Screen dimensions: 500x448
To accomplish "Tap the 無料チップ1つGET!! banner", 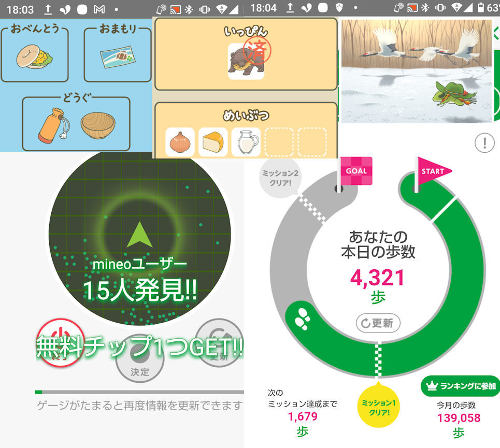I will [139, 347].
